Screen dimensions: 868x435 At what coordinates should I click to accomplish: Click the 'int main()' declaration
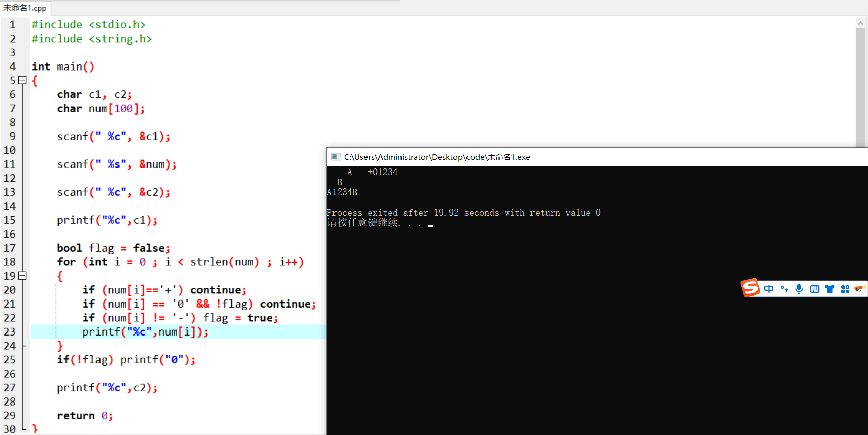coord(63,66)
